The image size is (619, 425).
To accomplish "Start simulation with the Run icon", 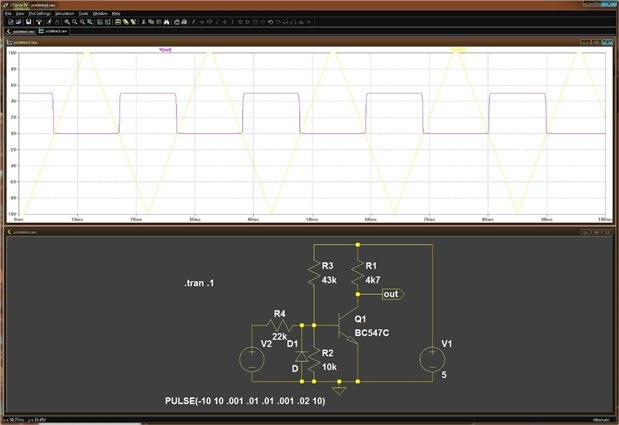I will [x=51, y=21].
